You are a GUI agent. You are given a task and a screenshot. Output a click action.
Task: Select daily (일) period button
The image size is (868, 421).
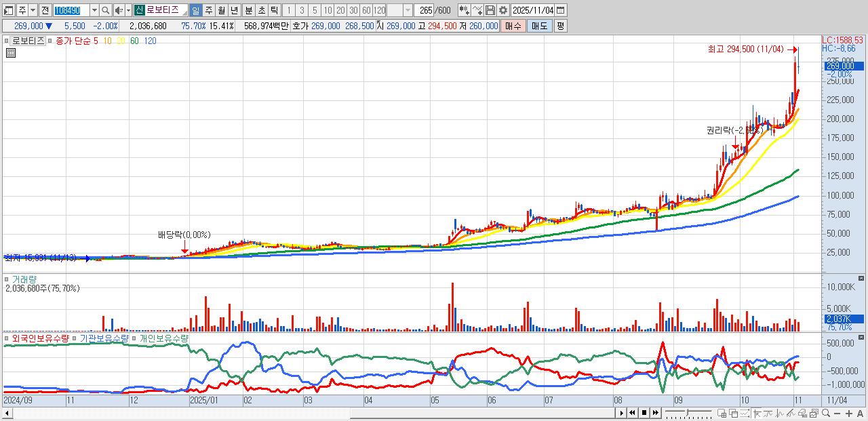pyautogui.click(x=196, y=10)
